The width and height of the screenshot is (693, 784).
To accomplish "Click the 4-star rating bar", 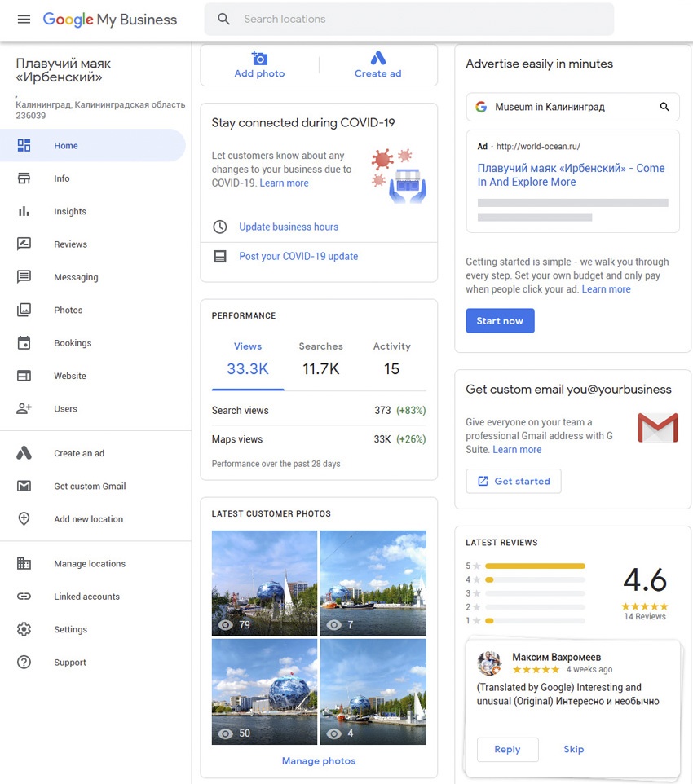I will [535, 579].
